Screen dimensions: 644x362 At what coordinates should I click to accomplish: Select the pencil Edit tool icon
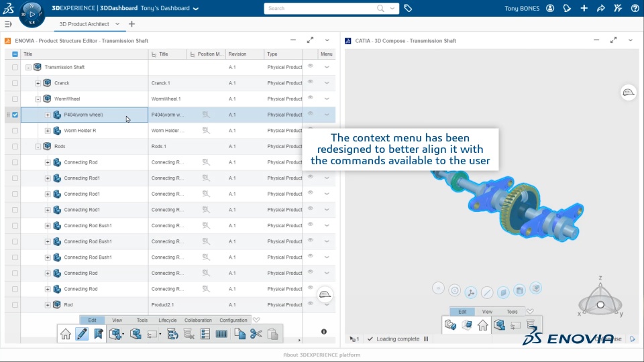tap(82, 334)
